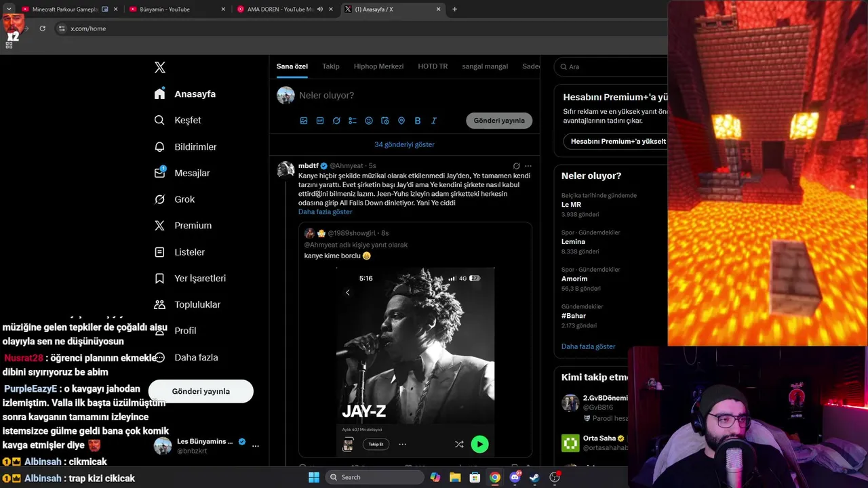Viewport: 868px width, 488px height.
Task: View site information for x.com
Action: [62, 28]
